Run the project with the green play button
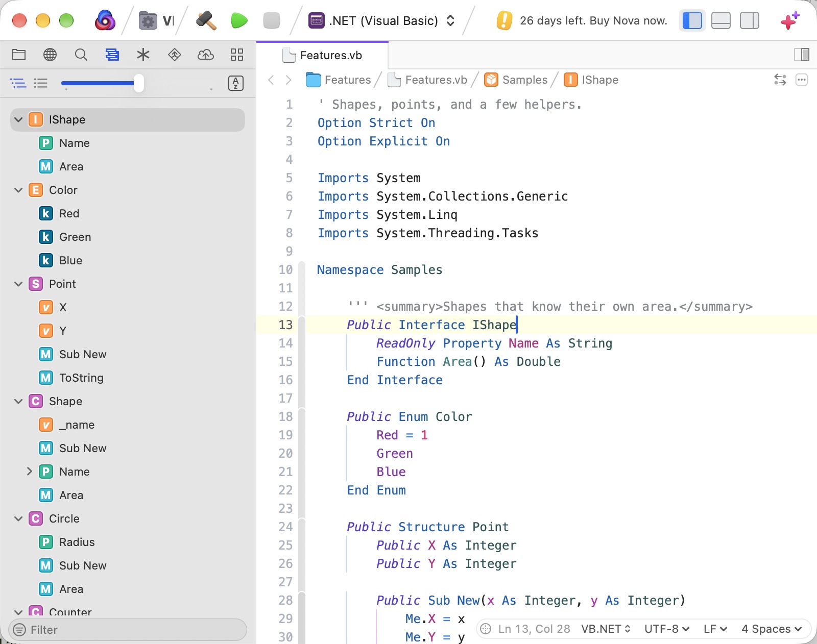 (239, 21)
